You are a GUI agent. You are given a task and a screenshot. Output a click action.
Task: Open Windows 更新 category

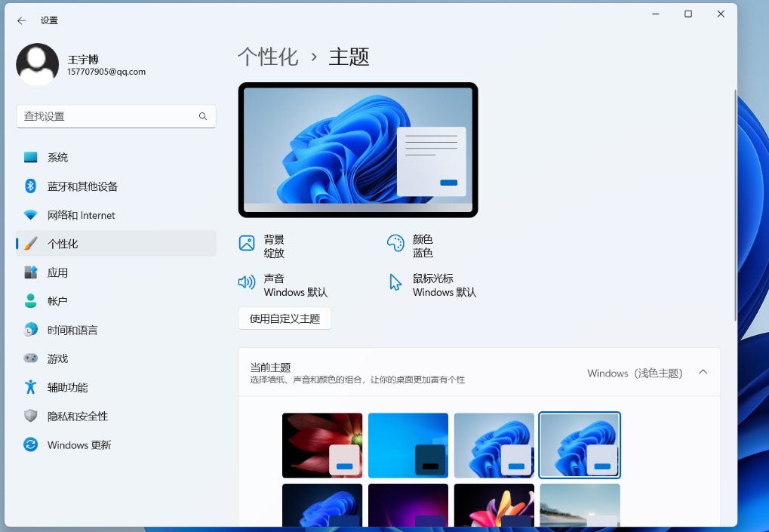[x=116, y=444]
